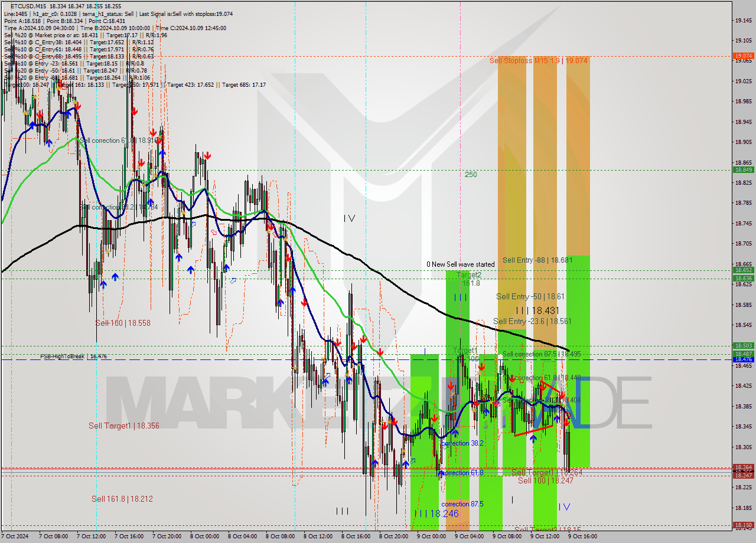Image resolution: width=756 pixels, height=543 pixels.
Task: Click the '7 Oct 12:00' time label
Action: coord(92,537)
